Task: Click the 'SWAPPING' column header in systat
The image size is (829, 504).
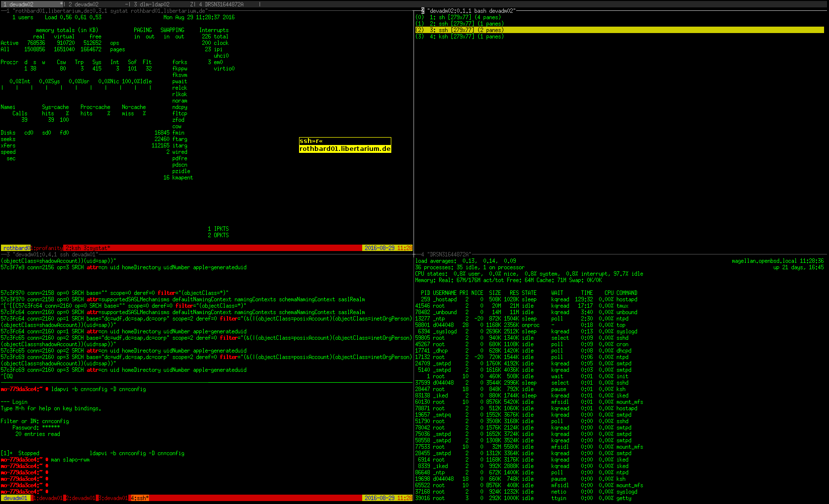Action: tap(172, 30)
